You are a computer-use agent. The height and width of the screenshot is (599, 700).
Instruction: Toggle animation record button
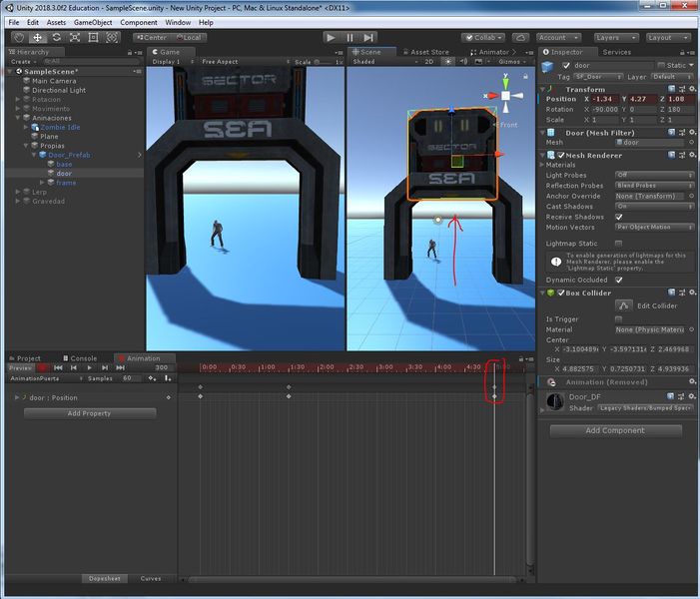(x=42, y=367)
